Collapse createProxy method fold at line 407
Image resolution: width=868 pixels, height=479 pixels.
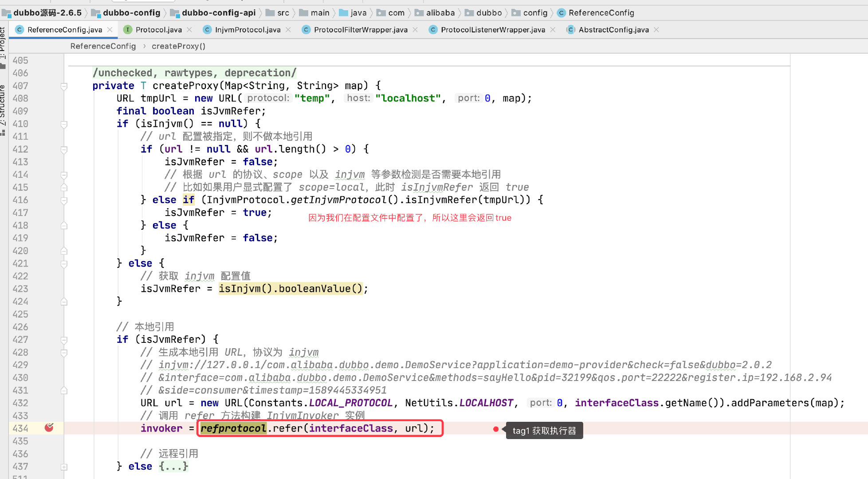(x=64, y=86)
